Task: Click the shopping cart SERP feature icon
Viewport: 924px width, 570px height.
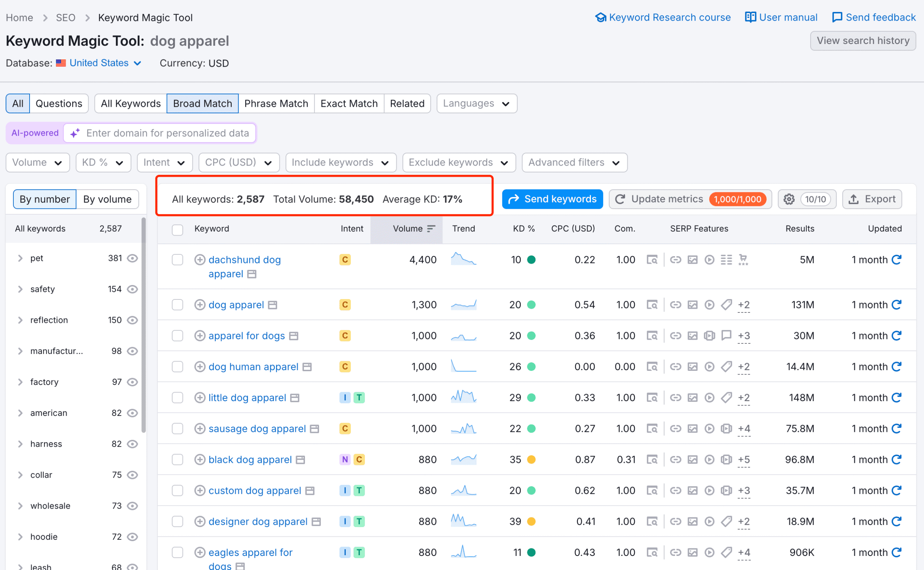Action: (x=743, y=259)
